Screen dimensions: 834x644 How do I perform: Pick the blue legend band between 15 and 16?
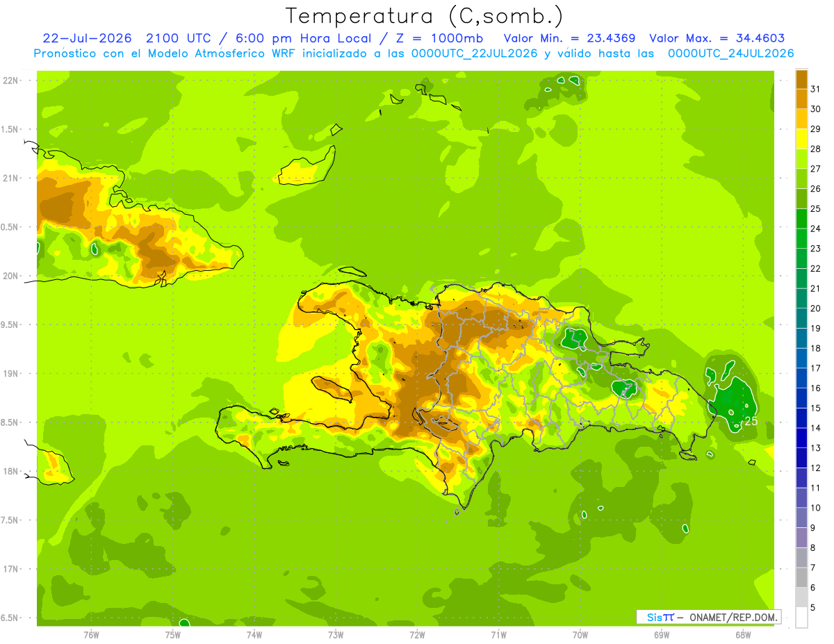click(x=801, y=398)
